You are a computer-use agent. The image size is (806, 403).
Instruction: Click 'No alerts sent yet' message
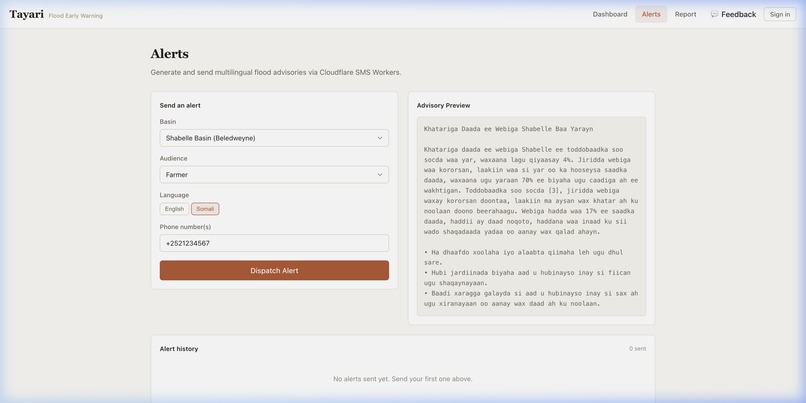[402, 379]
